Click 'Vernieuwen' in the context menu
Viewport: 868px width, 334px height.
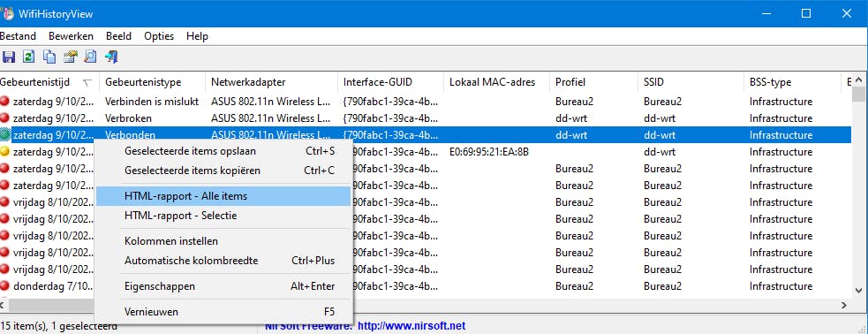[223, 312]
